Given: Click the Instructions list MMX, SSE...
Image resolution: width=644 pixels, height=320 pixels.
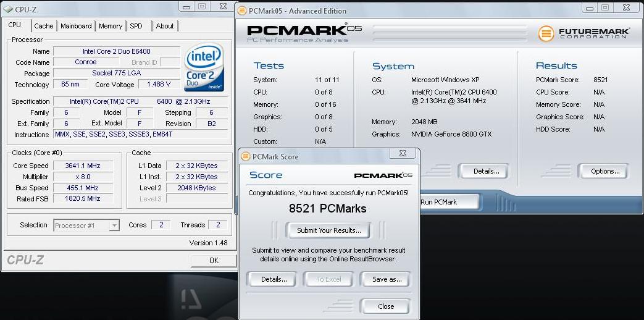Looking at the screenshot, I should pyautogui.click(x=140, y=134).
